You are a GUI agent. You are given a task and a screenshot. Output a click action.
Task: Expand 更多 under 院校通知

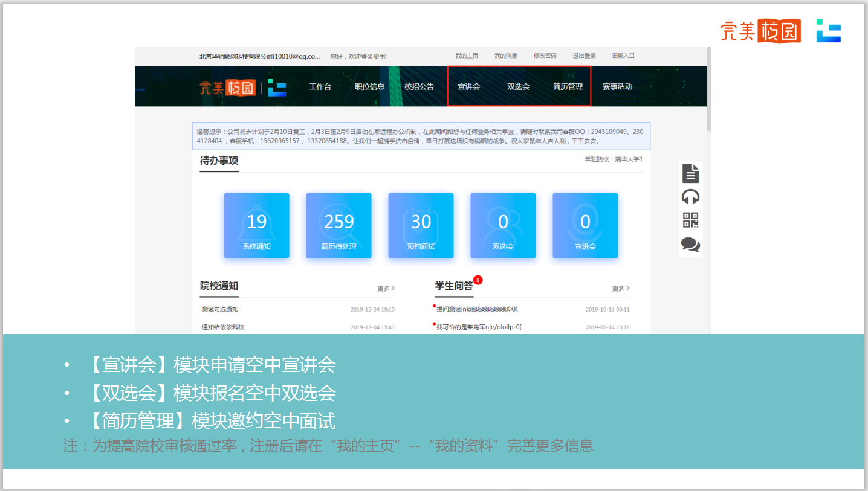(385, 289)
